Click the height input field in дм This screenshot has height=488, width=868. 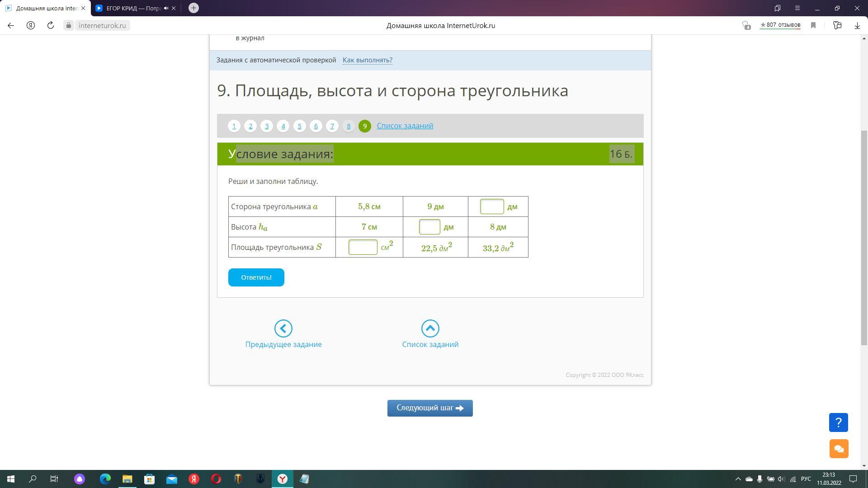click(x=429, y=227)
